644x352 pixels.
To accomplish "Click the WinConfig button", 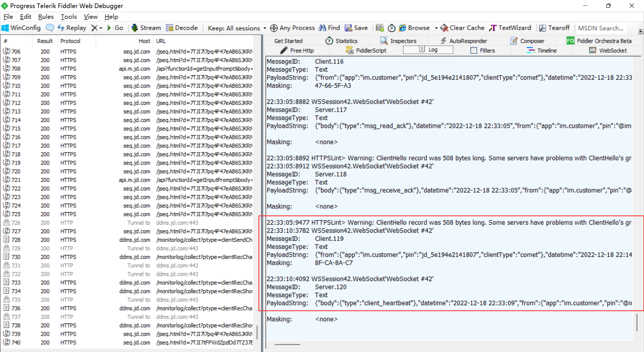I will tap(21, 28).
